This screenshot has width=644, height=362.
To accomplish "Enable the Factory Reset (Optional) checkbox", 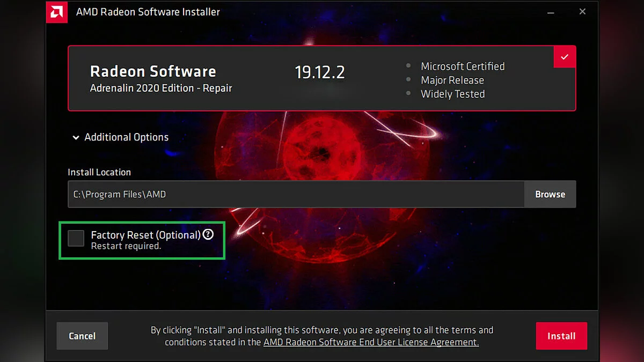I will click(x=76, y=238).
